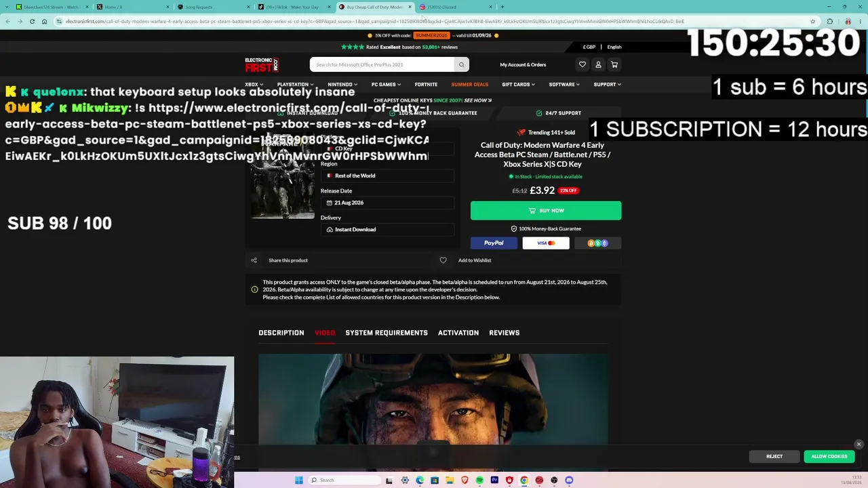Switch to the Reviews tab
This screenshot has height=488, width=868.
(505, 333)
